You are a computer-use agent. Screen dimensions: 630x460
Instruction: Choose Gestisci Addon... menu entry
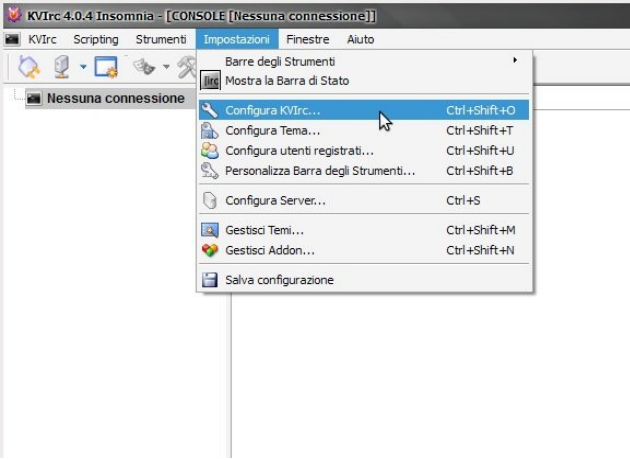364,250
